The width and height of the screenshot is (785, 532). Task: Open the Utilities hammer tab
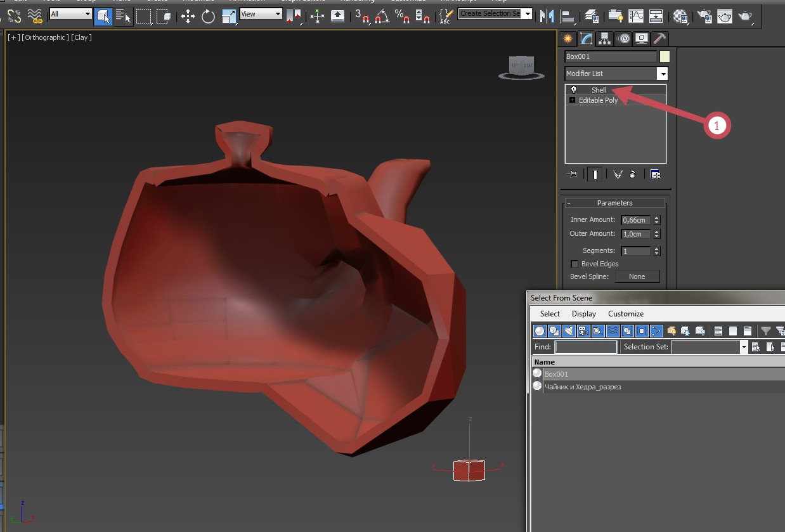[x=660, y=39]
